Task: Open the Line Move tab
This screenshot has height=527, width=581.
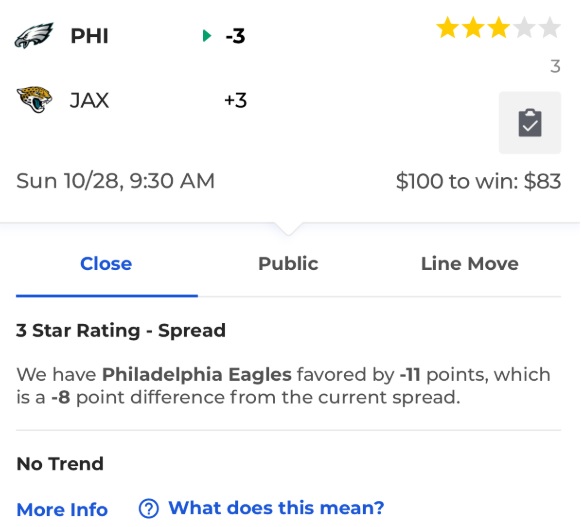Action: point(469,264)
